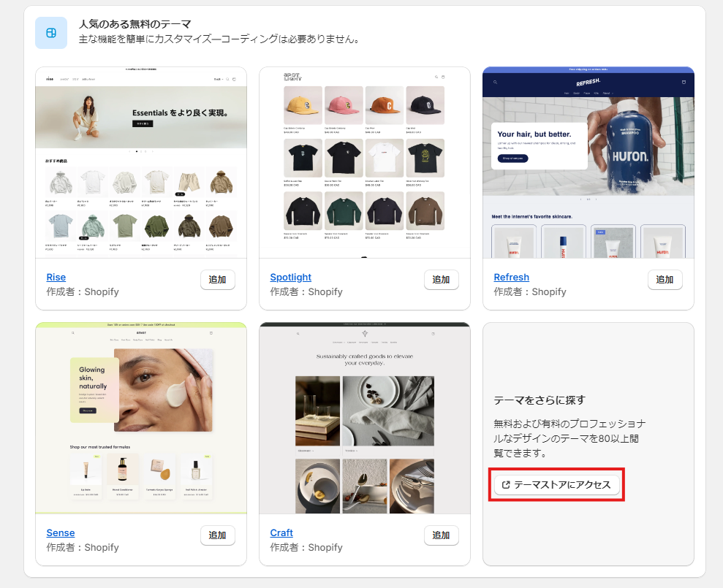Click 追加 to add the Sense theme
Image resolution: width=723 pixels, height=588 pixels.
coord(217,535)
